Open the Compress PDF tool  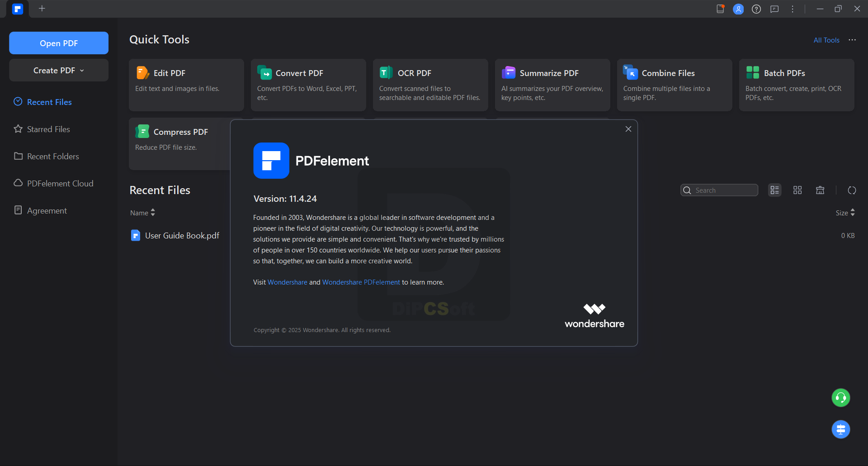point(179,144)
